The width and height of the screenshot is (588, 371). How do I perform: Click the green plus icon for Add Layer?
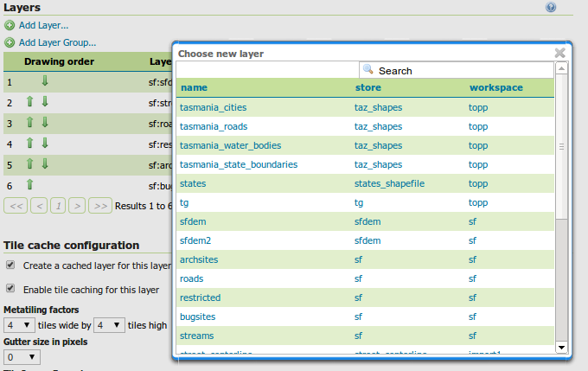click(10, 25)
